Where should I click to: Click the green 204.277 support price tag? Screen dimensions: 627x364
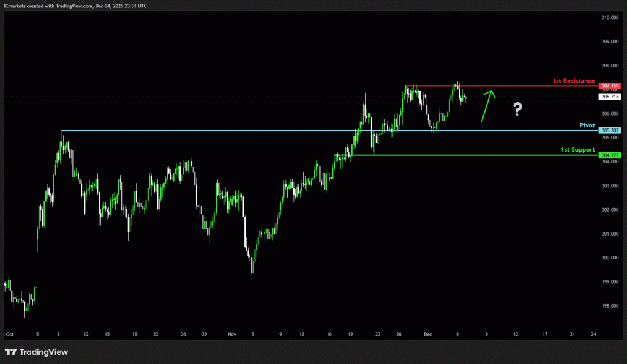pos(610,155)
